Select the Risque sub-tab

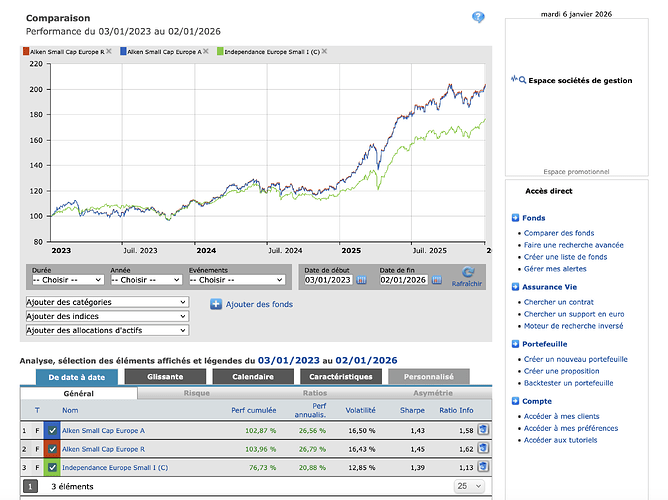(196, 393)
